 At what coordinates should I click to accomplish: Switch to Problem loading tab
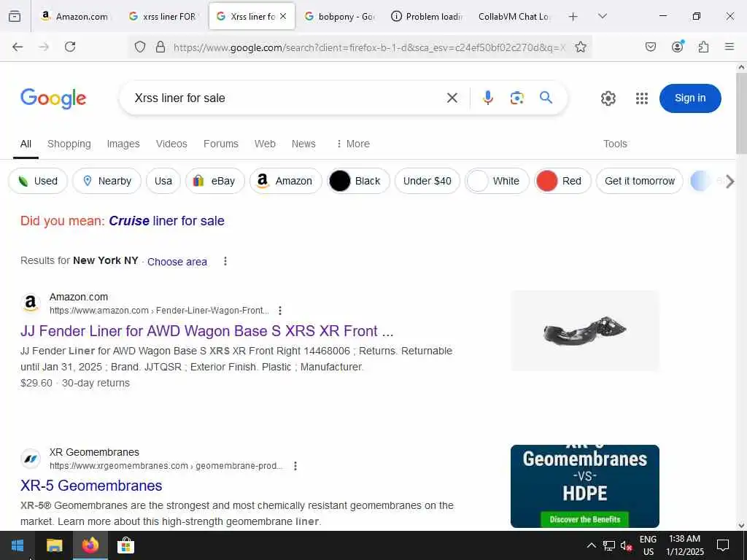427,16
